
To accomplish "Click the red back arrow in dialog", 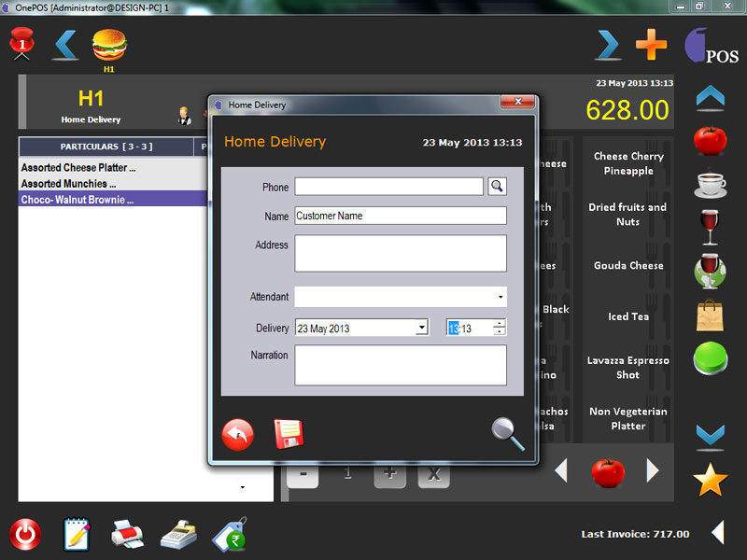I will [x=237, y=435].
